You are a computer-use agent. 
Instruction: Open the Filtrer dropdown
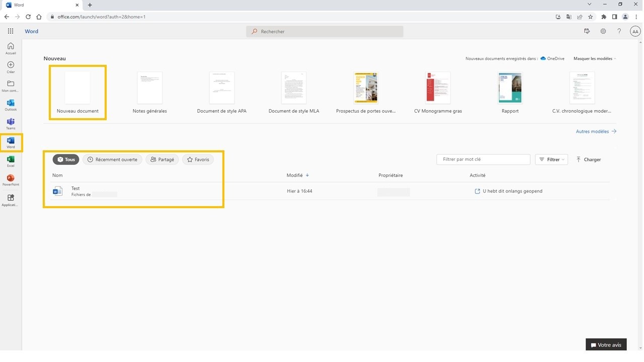551,159
